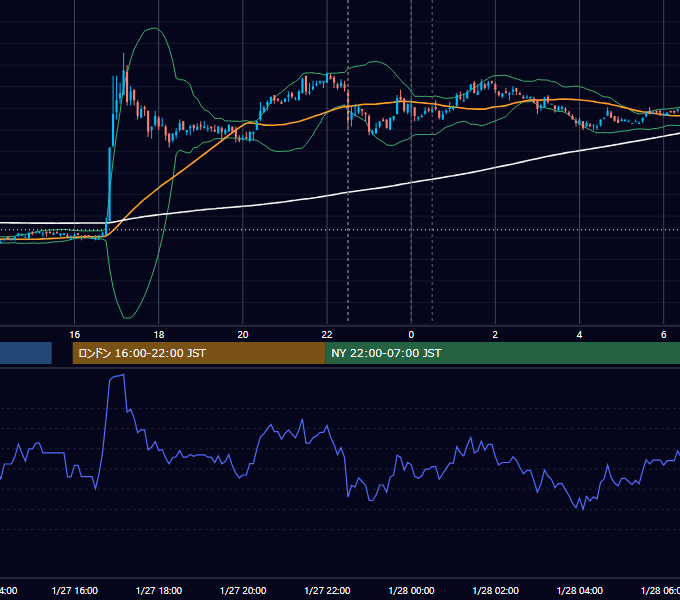
Task: Select the London 16:00-22:00 JST session bar
Action: coord(199,353)
